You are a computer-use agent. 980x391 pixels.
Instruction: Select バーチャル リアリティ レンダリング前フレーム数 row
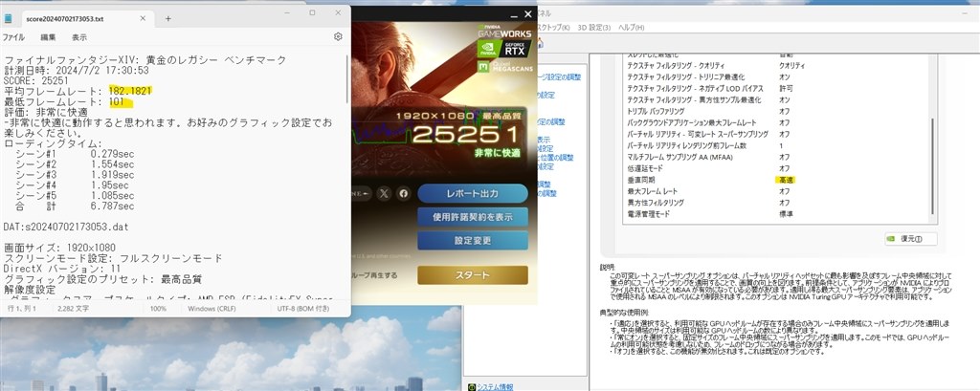coord(777,145)
